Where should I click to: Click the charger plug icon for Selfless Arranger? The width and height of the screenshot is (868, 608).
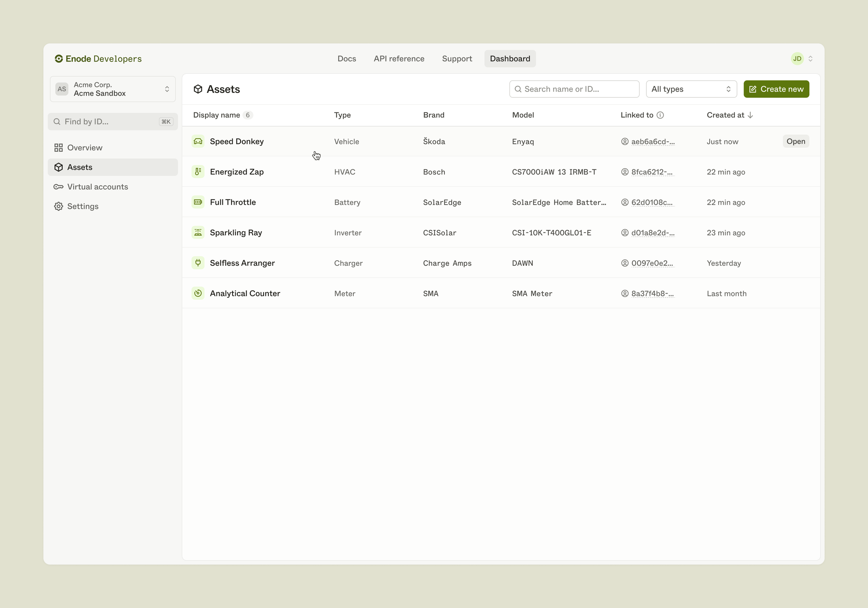(198, 263)
